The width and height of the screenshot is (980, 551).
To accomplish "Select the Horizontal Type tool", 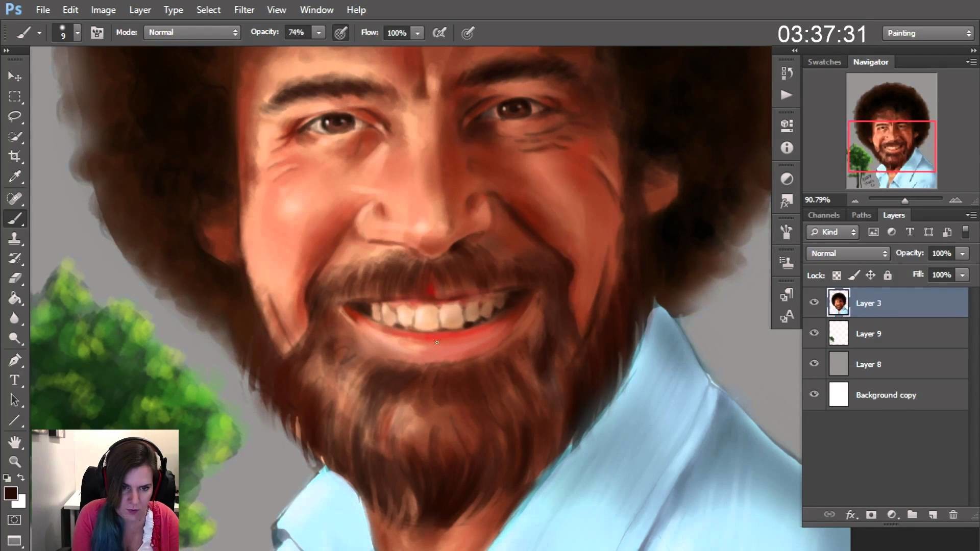I will click(15, 380).
